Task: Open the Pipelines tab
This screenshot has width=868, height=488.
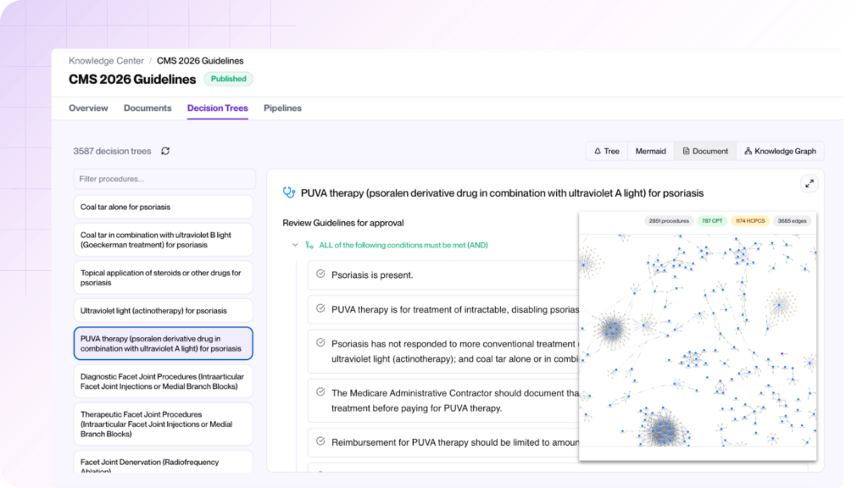Action: (x=282, y=108)
